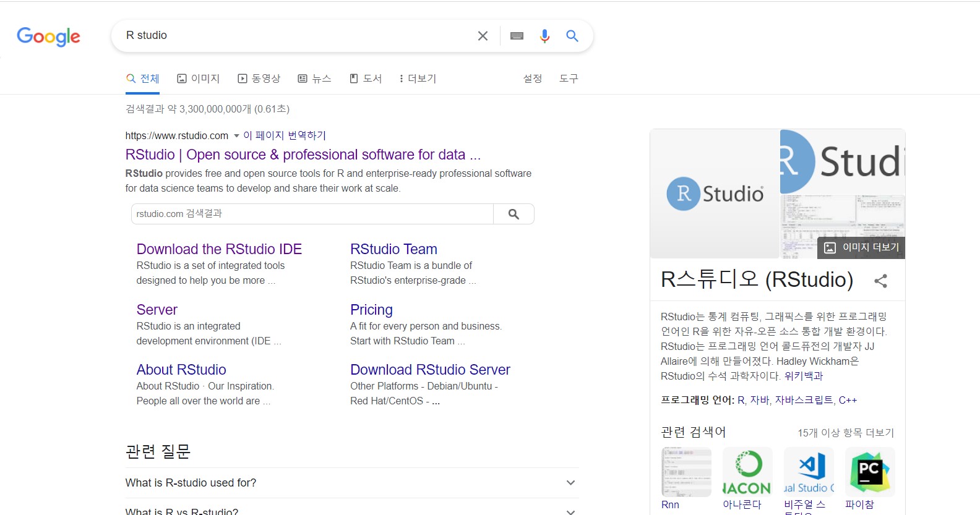The height and width of the screenshot is (515, 980).
Task: Open Visual Studio Code related search icon
Action: [x=809, y=472]
